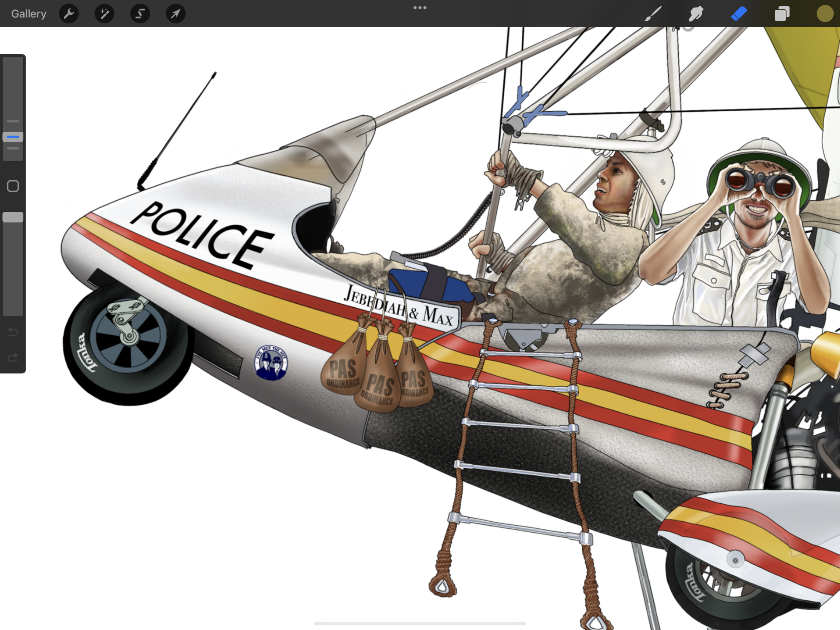This screenshot has height=630, width=840.
Task: Open the Adjustments magic wand menu
Action: point(104,14)
